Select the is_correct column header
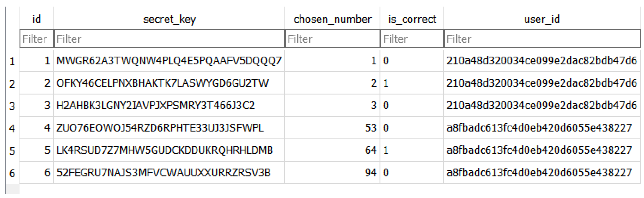The image size is (644, 198). click(x=412, y=19)
